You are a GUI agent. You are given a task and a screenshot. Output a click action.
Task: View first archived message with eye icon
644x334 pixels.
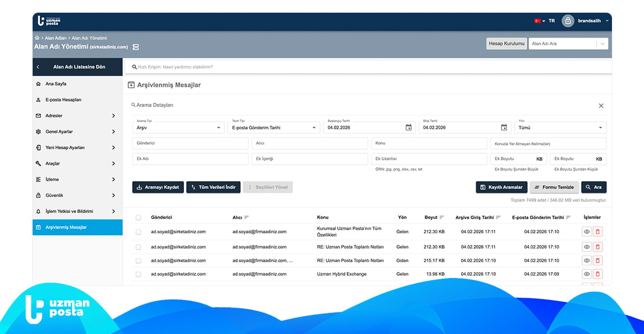(x=587, y=232)
